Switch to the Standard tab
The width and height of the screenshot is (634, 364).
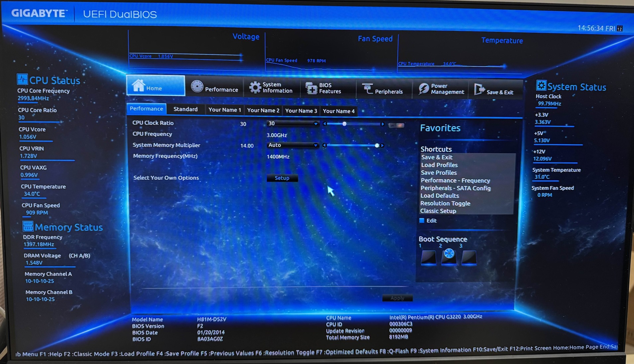(185, 109)
